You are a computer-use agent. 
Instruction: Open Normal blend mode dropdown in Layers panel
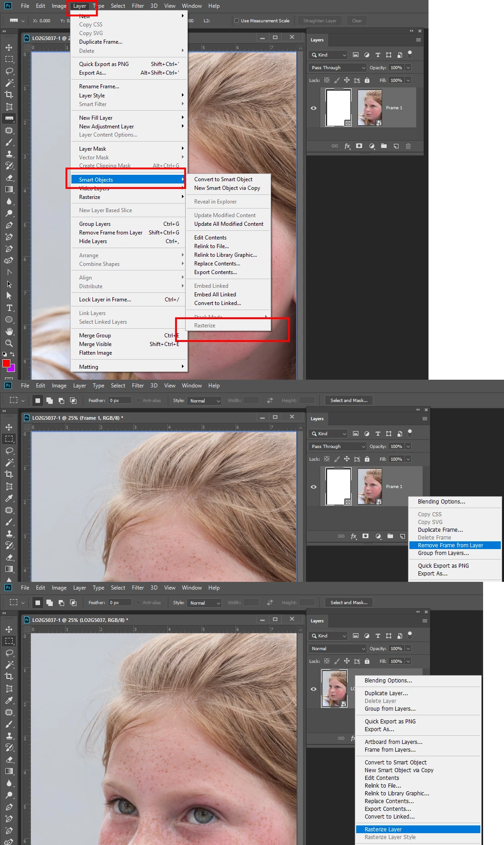pyautogui.click(x=337, y=648)
